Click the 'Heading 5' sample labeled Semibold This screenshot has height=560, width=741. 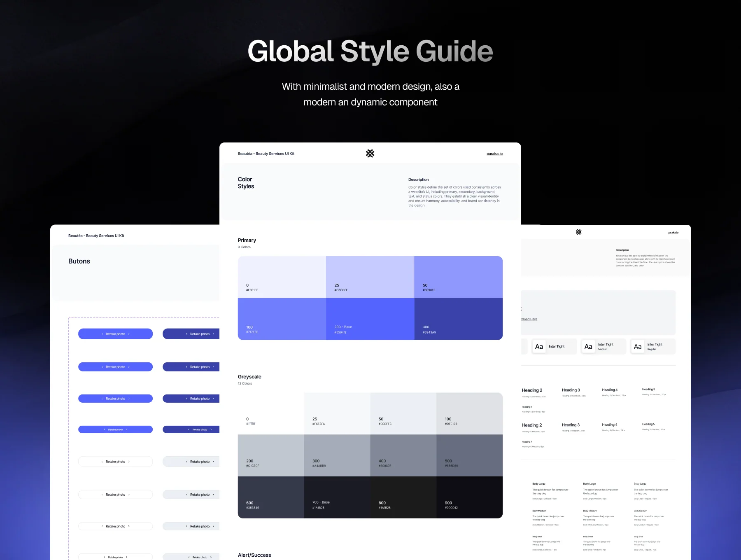pos(648,389)
